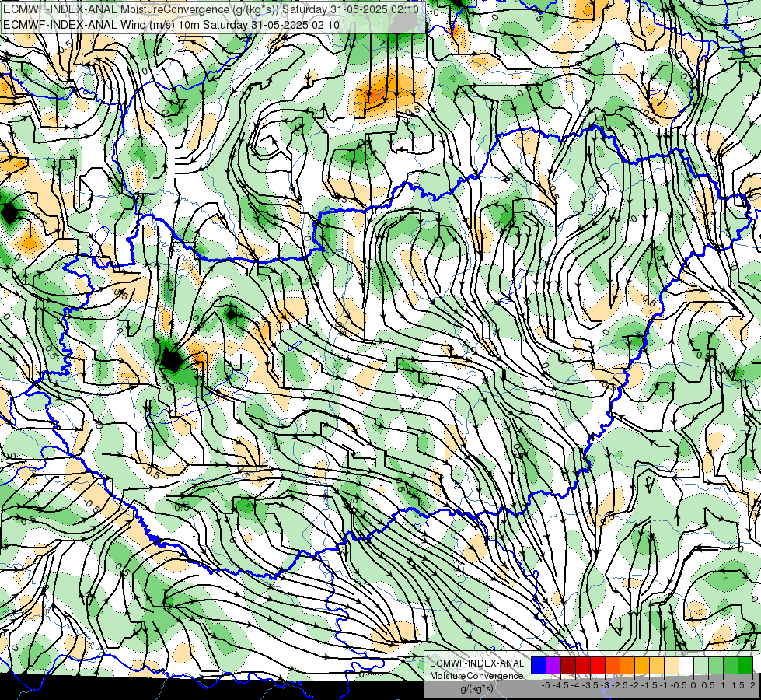Click the -5 tick label in legend
Screen dimensions: 761x700
(x=546, y=685)
